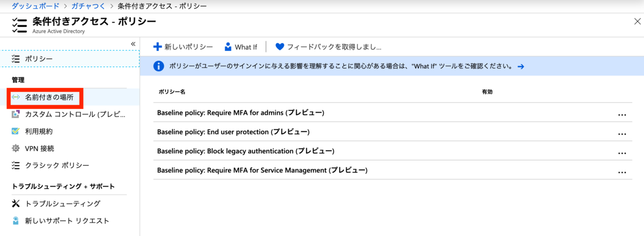Select ポリシー in the sidebar
Screen dimensions: 644x236
70,58
